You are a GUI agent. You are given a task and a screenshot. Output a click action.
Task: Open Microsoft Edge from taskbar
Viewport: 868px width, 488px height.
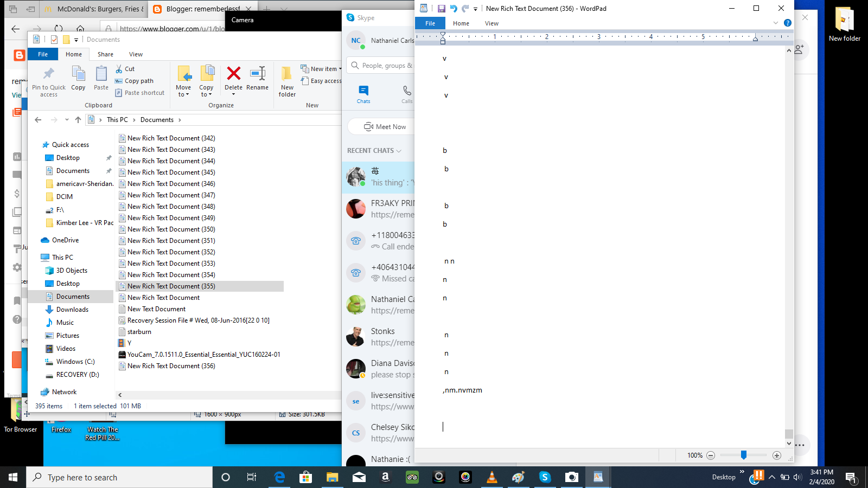pos(279,477)
